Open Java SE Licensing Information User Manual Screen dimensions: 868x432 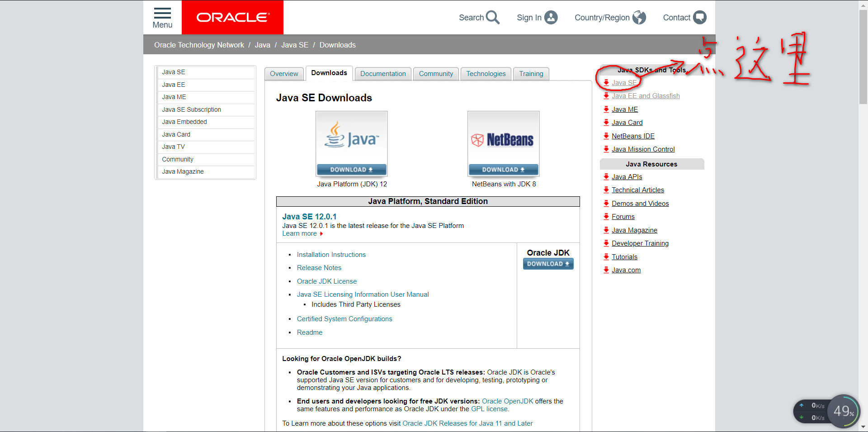click(363, 294)
